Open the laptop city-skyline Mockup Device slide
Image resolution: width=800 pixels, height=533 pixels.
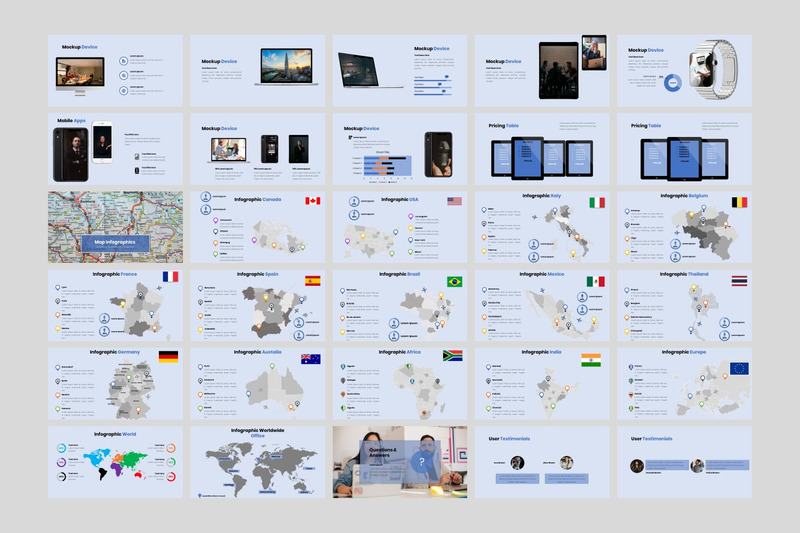(x=258, y=70)
